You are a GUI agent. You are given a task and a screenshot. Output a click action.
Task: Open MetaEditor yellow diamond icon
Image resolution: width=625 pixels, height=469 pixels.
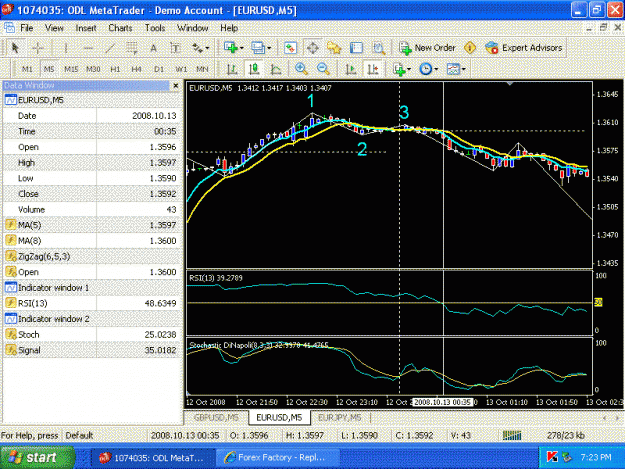click(470, 48)
